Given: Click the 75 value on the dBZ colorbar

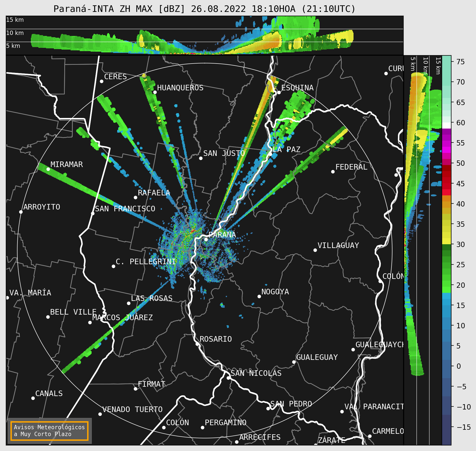Looking at the screenshot, I should tap(461, 62).
